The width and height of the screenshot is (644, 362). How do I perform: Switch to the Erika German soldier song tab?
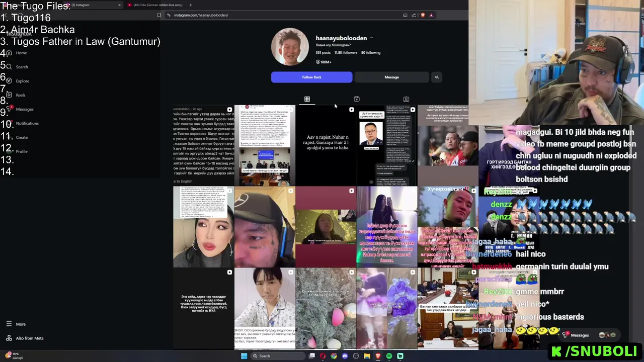(x=155, y=5)
